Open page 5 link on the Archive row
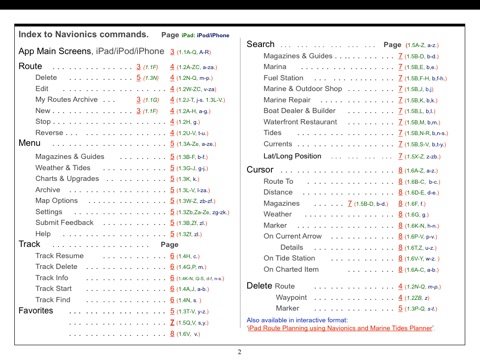Image resolution: width=480 pixels, height=360 pixels. click(172, 190)
